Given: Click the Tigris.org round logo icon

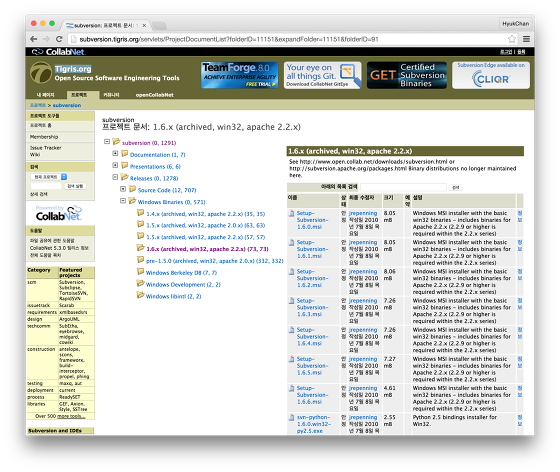Looking at the screenshot, I should point(41,72).
